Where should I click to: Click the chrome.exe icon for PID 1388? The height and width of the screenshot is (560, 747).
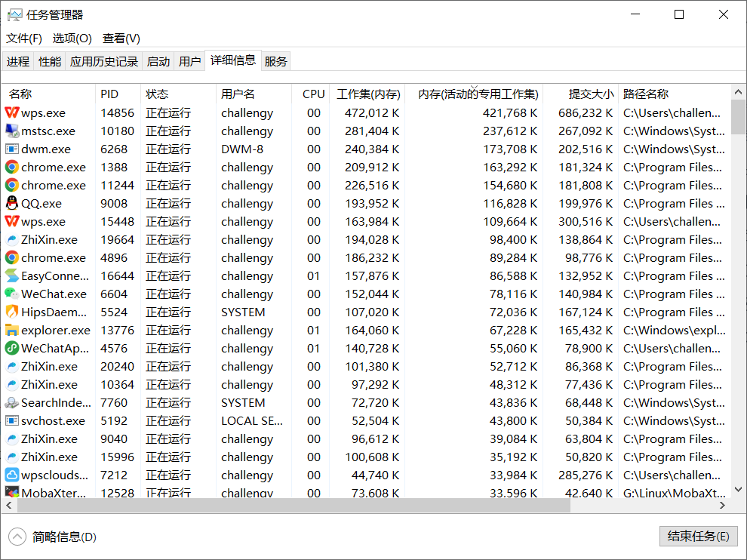[x=12, y=168]
